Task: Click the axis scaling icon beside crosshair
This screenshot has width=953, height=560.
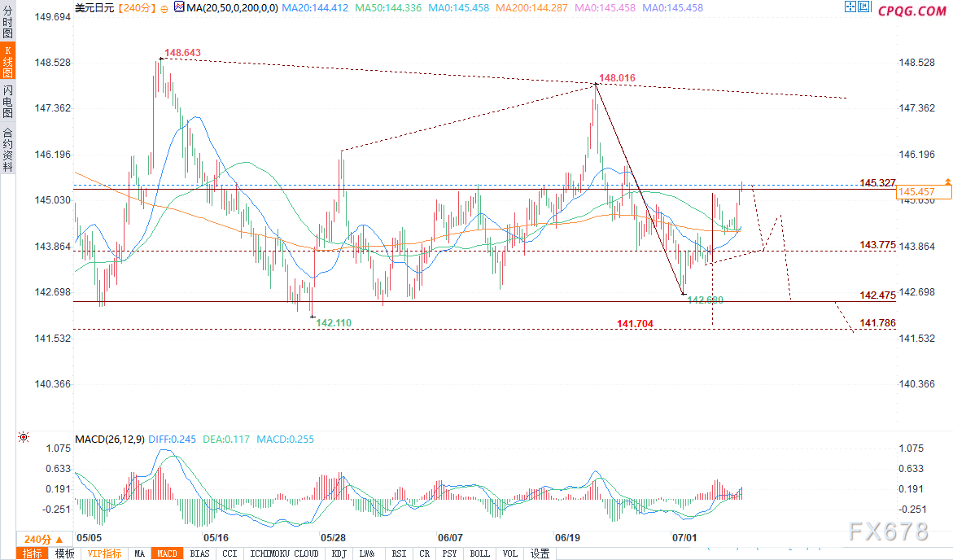Action: pyautogui.click(x=865, y=8)
